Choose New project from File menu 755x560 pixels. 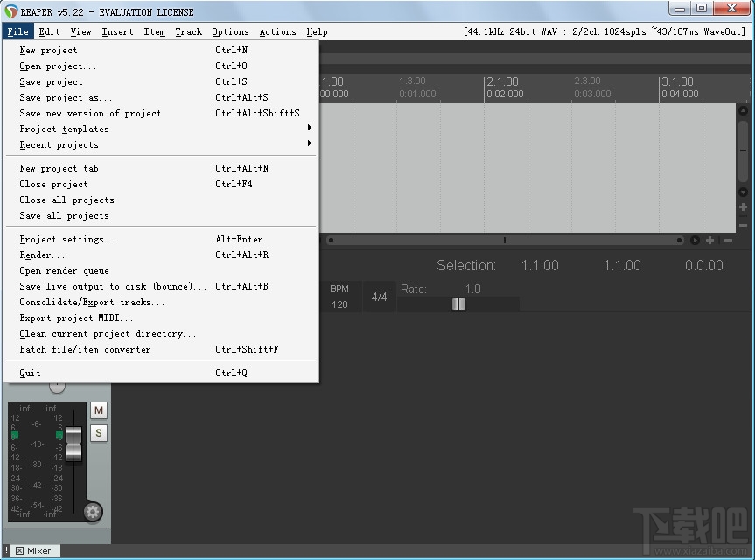coord(161,50)
